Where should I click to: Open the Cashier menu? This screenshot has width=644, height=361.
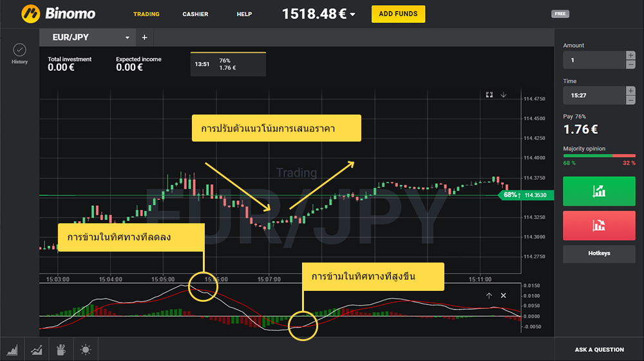pos(195,14)
